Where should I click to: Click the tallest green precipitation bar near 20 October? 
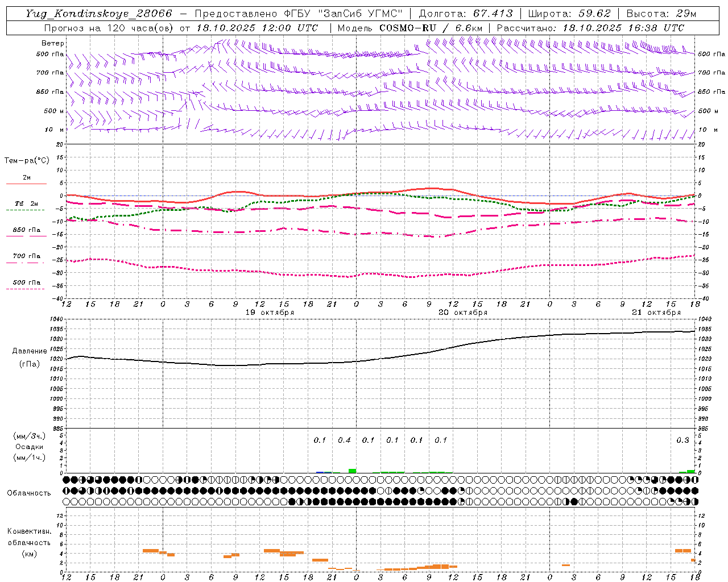point(352,471)
